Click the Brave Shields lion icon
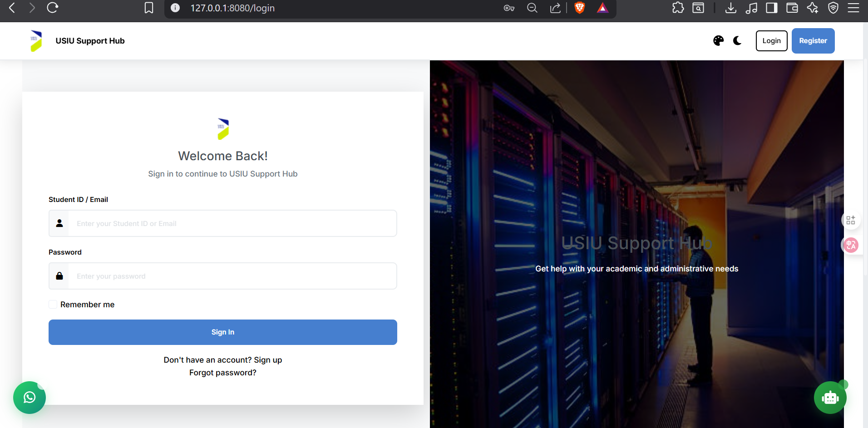868x428 pixels. pos(579,8)
